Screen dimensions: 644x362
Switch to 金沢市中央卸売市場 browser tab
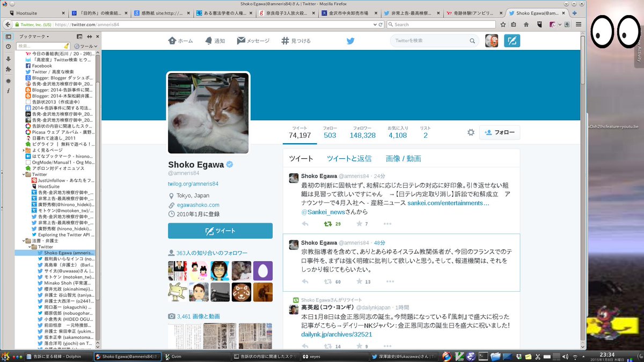[x=350, y=12]
